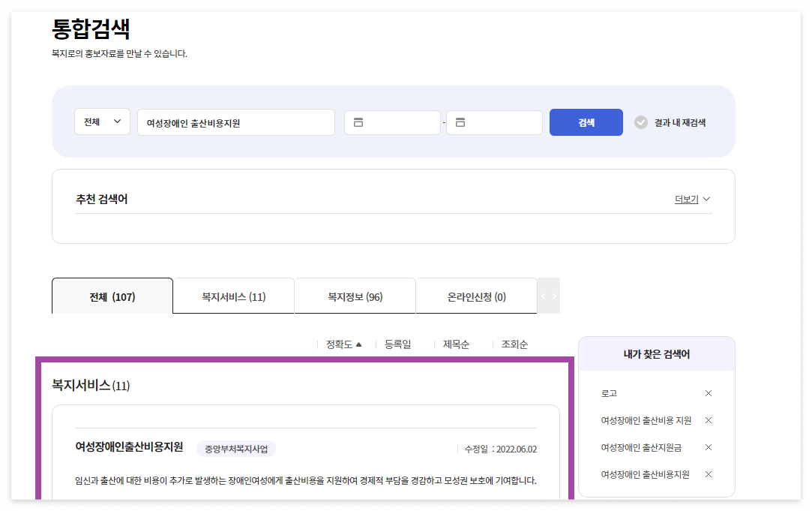812x511 pixels.
Task: Enable the 결과 내 재검색 option
Action: 641,122
